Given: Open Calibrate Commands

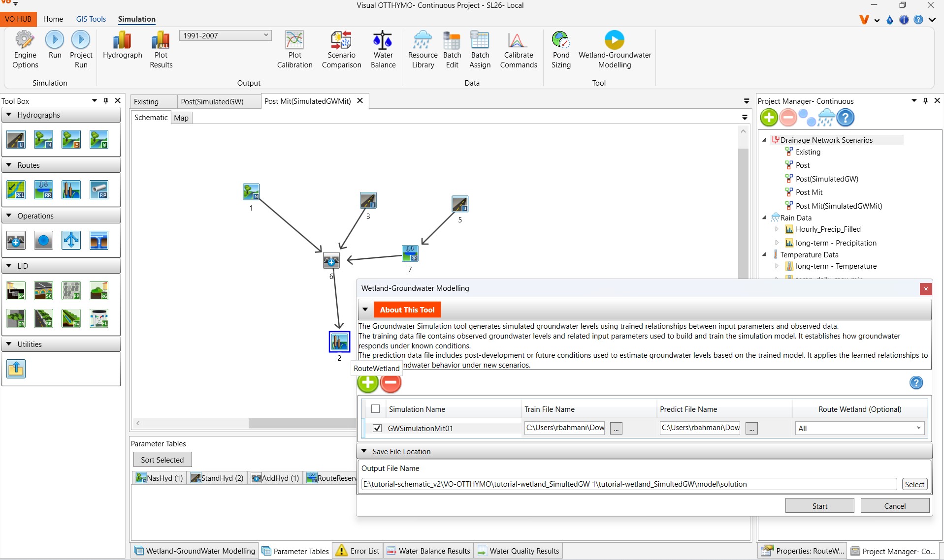Looking at the screenshot, I should 518,49.
